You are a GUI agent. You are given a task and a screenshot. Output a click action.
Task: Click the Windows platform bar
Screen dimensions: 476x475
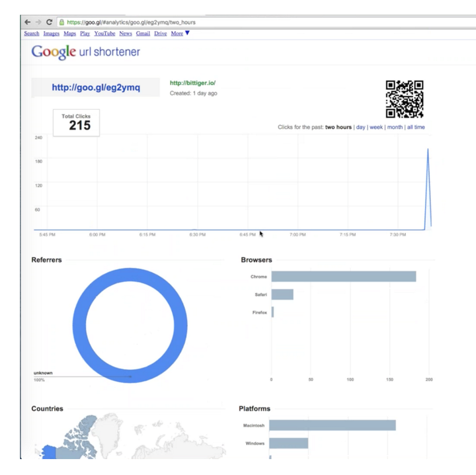(288, 443)
